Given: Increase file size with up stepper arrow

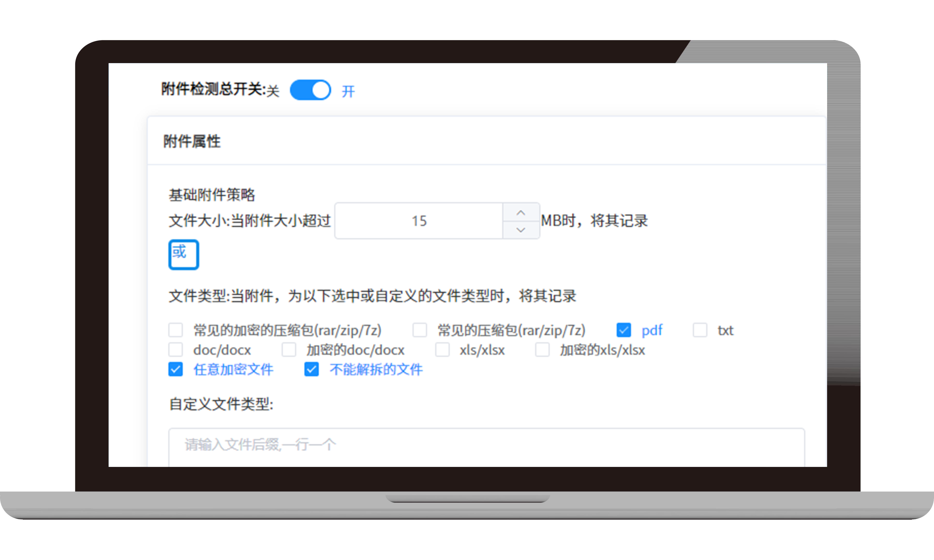Looking at the screenshot, I should click(x=521, y=213).
